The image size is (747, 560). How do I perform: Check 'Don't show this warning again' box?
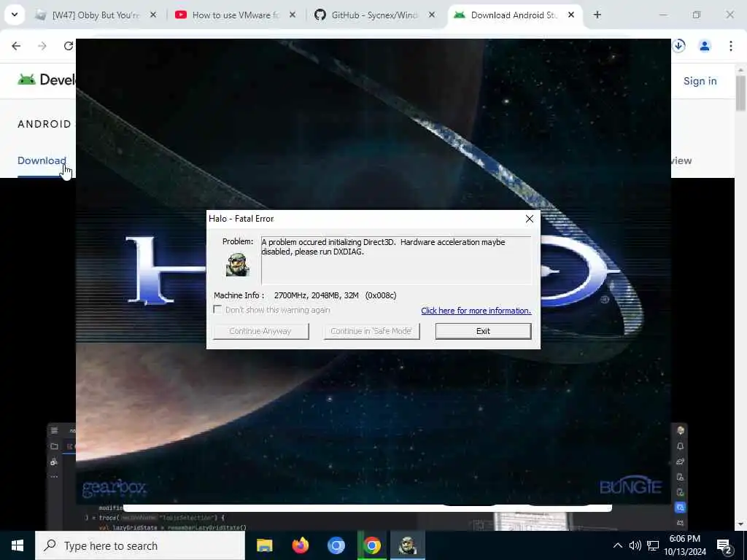(217, 309)
